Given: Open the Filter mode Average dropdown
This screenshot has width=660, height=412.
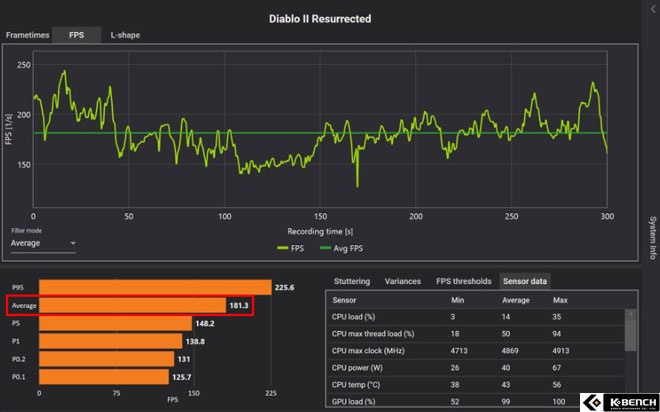Looking at the screenshot, I should (x=43, y=243).
